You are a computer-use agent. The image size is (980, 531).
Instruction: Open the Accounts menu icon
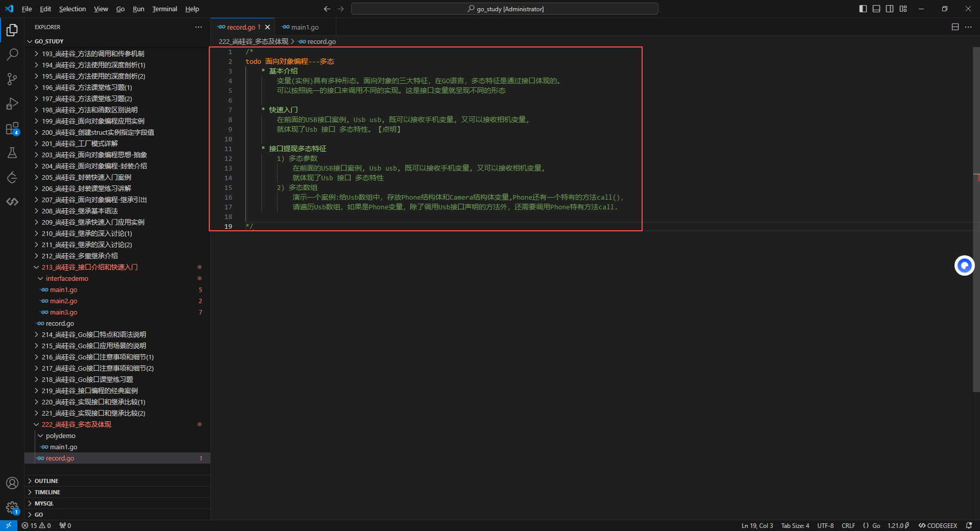12,483
